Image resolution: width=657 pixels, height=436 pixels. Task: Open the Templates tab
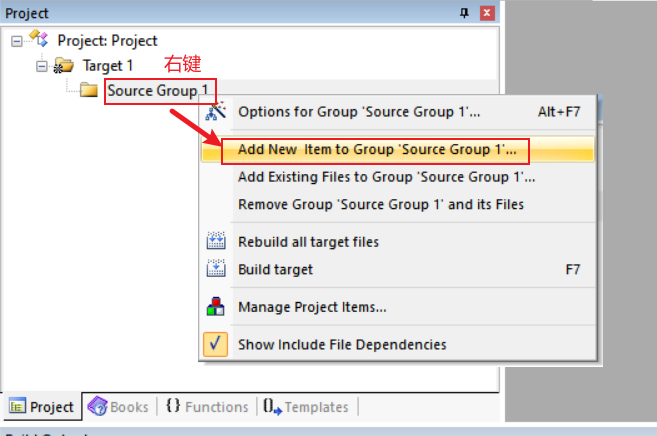[x=305, y=407]
